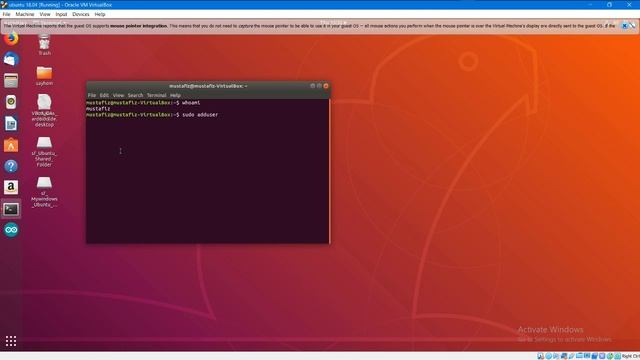
Task: Select the Trash desktop icon
Action: point(44,45)
